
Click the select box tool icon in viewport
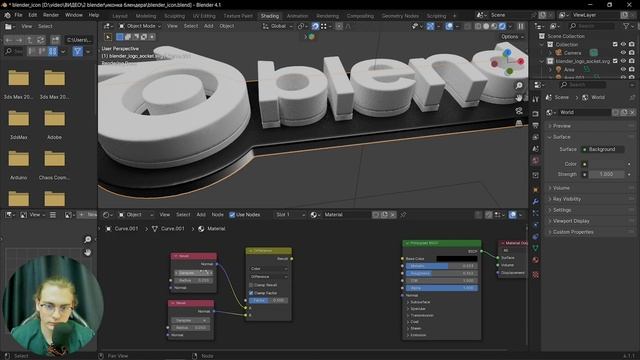coord(108,37)
